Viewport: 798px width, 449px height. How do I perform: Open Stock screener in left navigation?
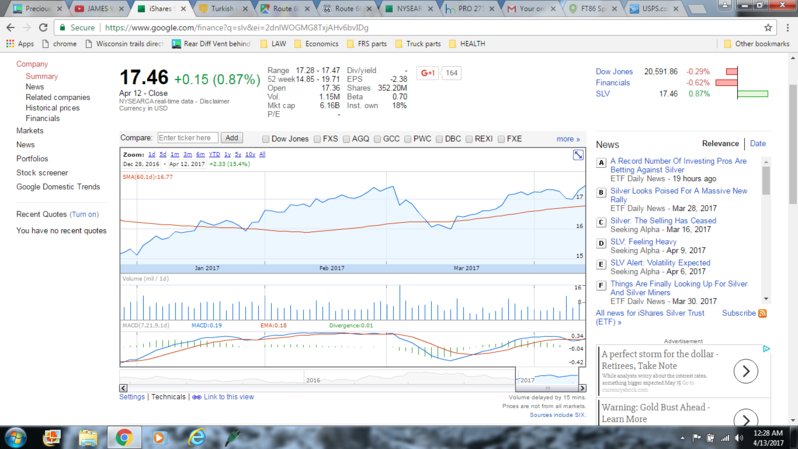tap(42, 173)
